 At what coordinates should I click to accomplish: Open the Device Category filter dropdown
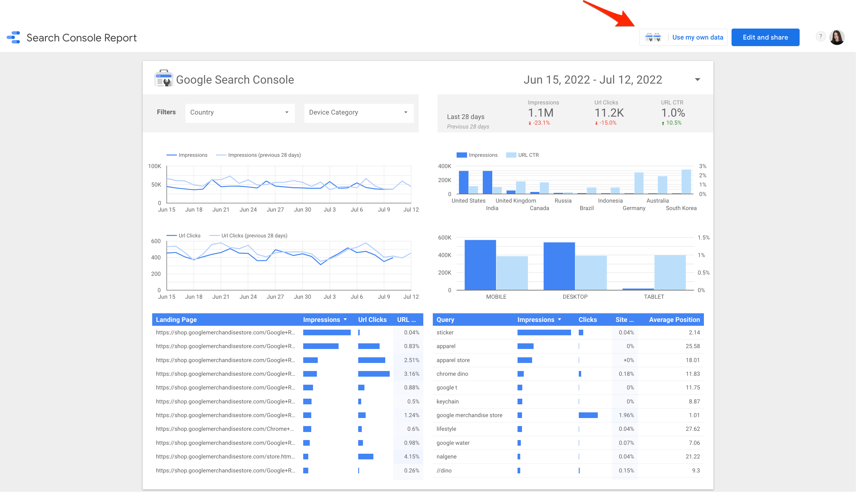tap(358, 112)
